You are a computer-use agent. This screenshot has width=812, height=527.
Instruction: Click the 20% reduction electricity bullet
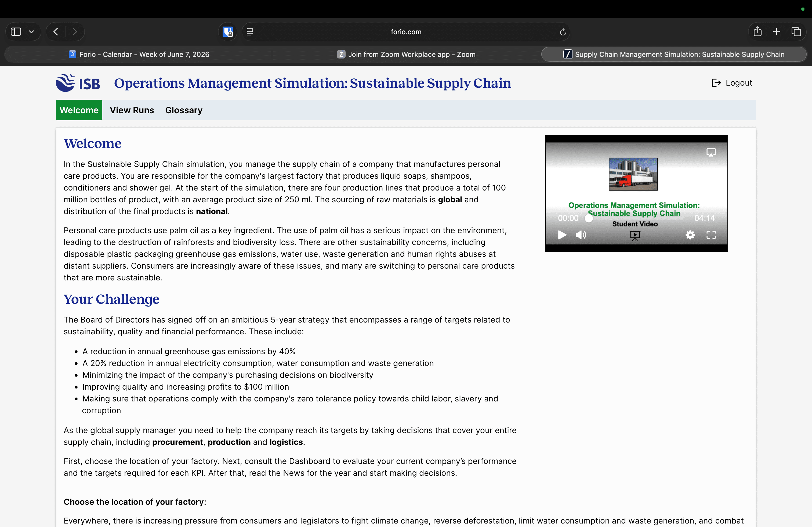coord(258,363)
